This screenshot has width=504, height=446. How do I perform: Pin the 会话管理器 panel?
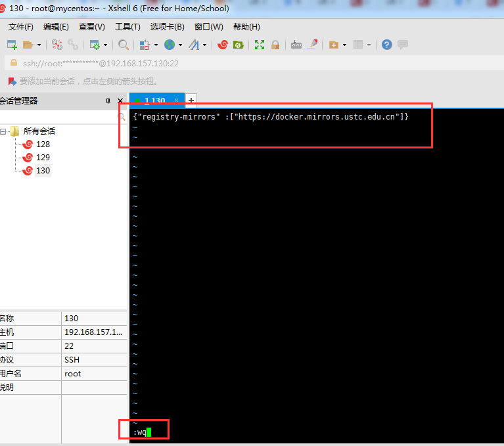tap(108, 101)
